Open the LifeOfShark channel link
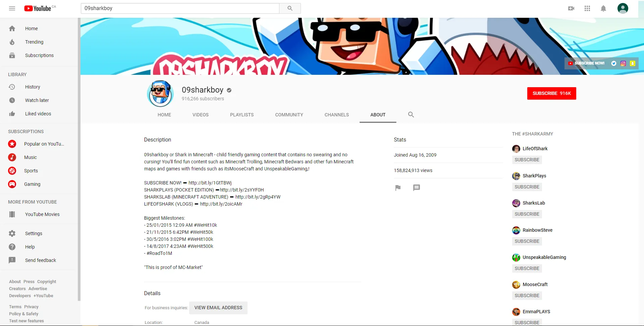This screenshot has width=644, height=326. click(x=535, y=149)
